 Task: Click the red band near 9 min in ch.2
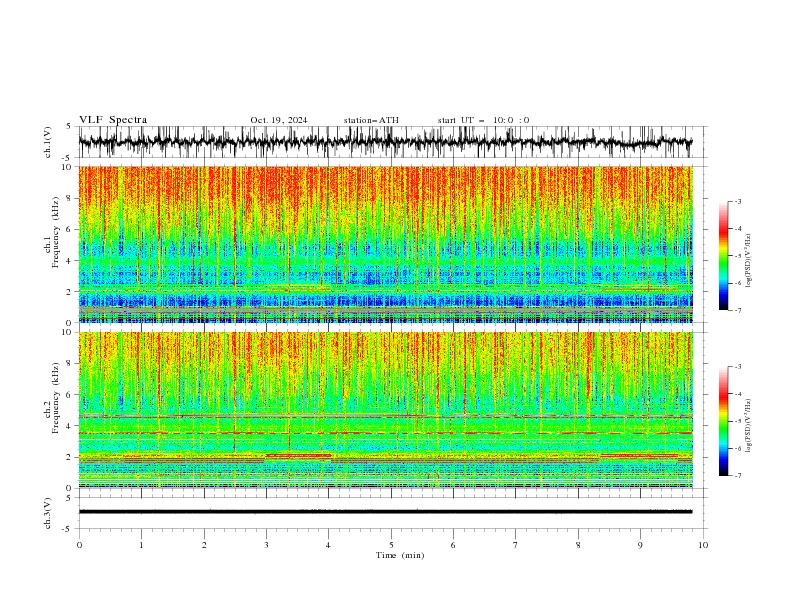point(639,456)
